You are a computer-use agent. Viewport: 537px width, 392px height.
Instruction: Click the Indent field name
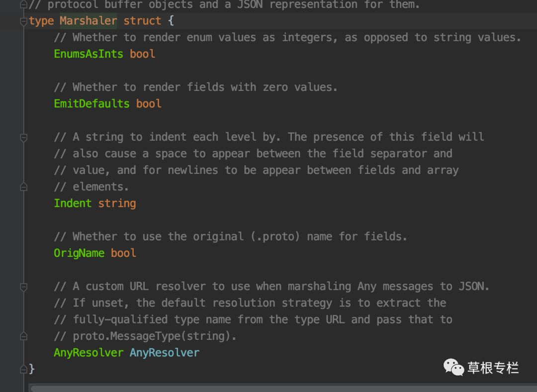[73, 203]
